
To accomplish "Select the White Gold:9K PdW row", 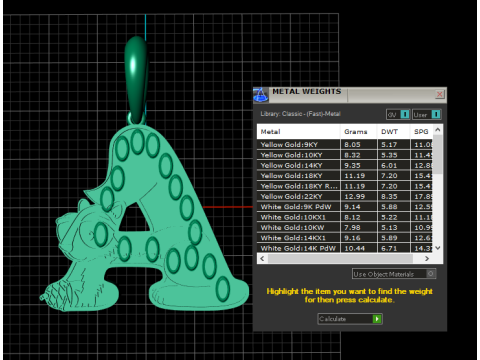I will click(345, 207).
